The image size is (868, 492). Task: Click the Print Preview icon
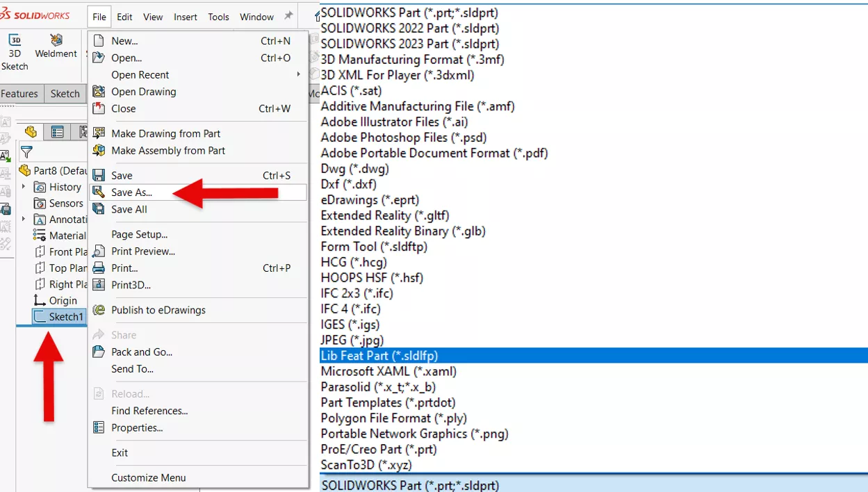(x=99, y=251)
